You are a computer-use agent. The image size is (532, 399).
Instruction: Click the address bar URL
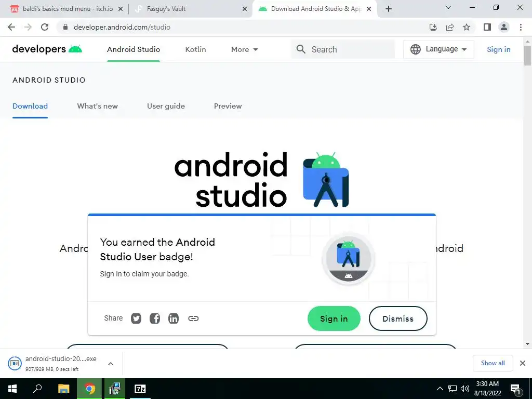(x=122, y=27)
